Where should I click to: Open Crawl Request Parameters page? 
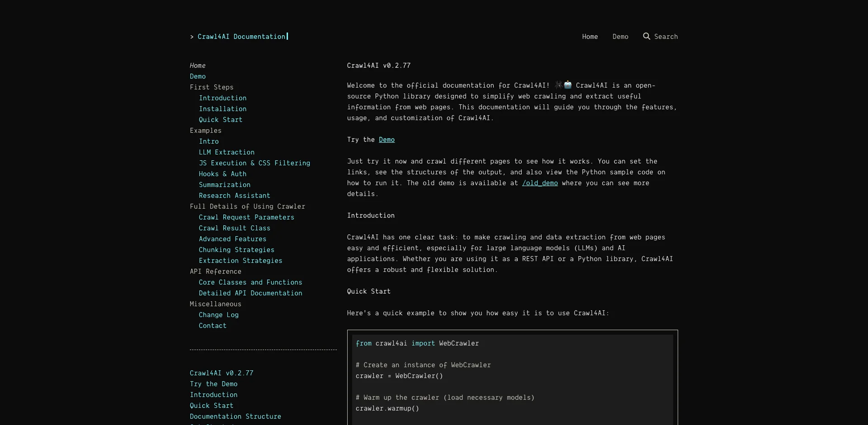point(246,217)
